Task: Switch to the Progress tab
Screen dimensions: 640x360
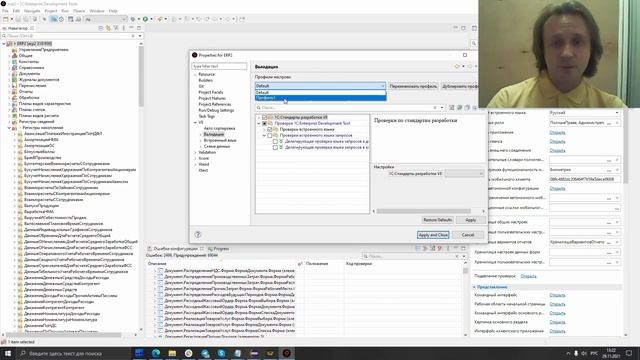Action: [218, 249]
